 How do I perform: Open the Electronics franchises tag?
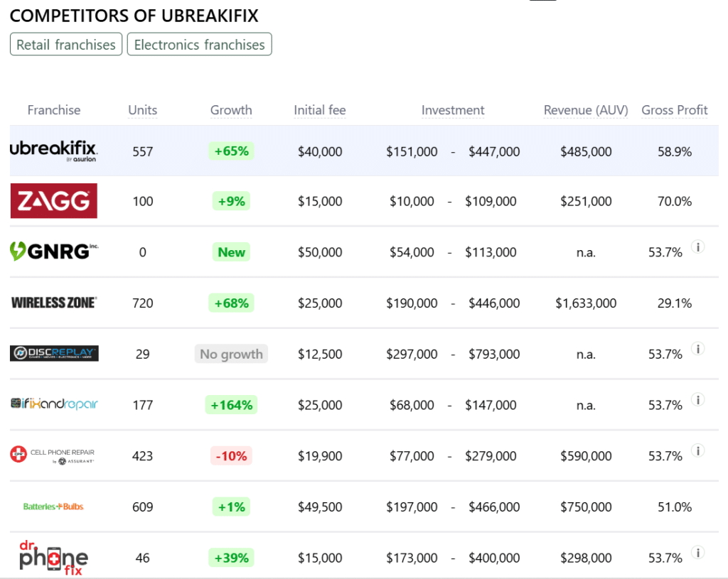pyautogui.click(x=200, y=45)
